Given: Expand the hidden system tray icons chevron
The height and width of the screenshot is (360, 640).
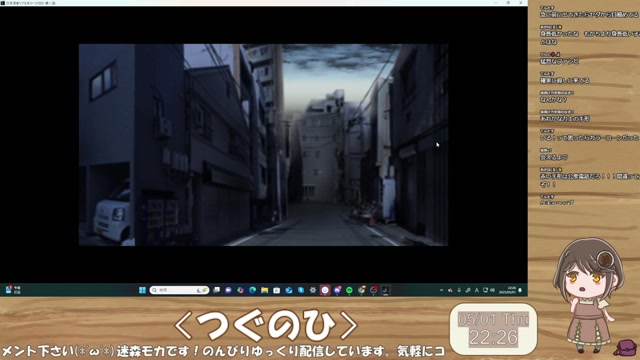Looking at the screenshot, I should 442,290.
